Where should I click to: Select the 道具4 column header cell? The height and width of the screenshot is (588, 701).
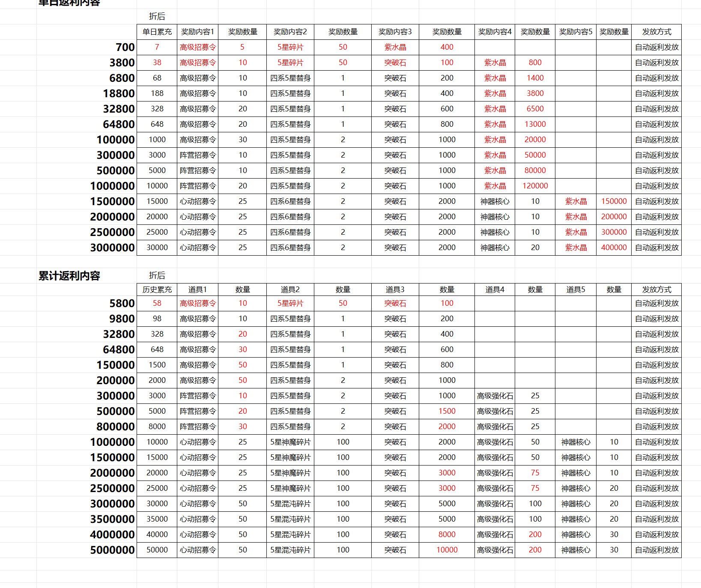tap(495, 290)
